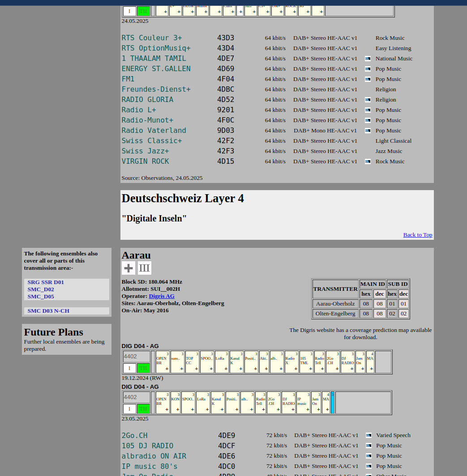Open the Digris AG operator link

point(162,296)
